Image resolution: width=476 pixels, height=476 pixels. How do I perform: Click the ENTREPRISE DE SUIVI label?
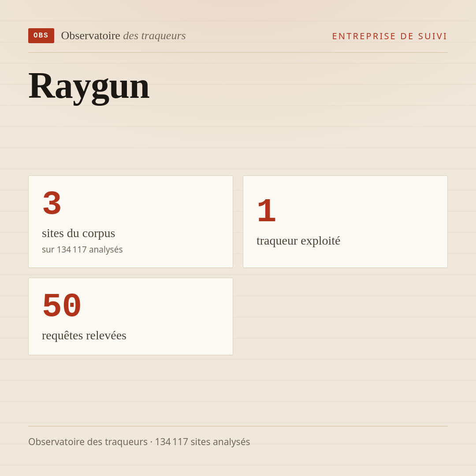click(x=390, y=36)
